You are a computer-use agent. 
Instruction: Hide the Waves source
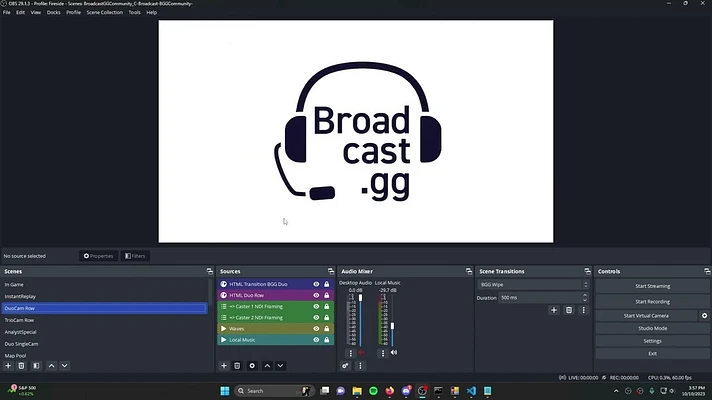coord(316,329)
